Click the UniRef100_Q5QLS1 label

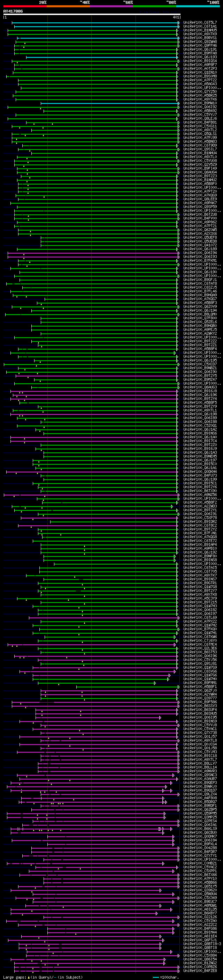[200, 134]
